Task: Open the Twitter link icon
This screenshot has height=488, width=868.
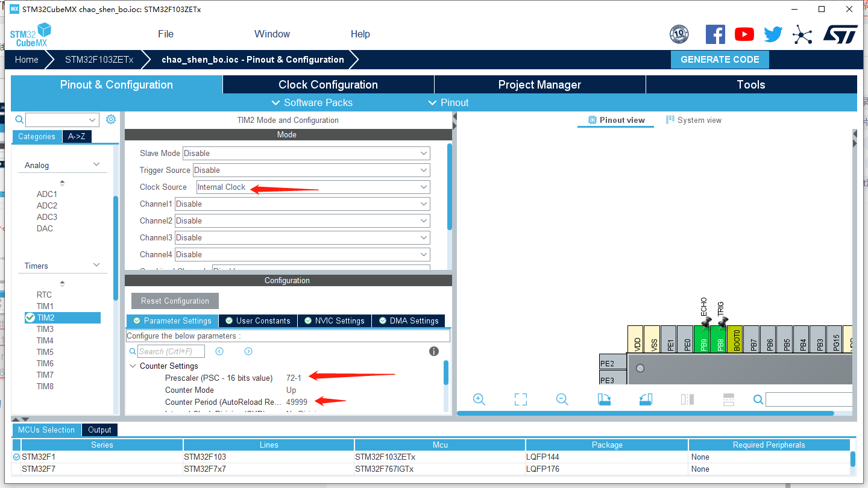Action: point(773,34)
